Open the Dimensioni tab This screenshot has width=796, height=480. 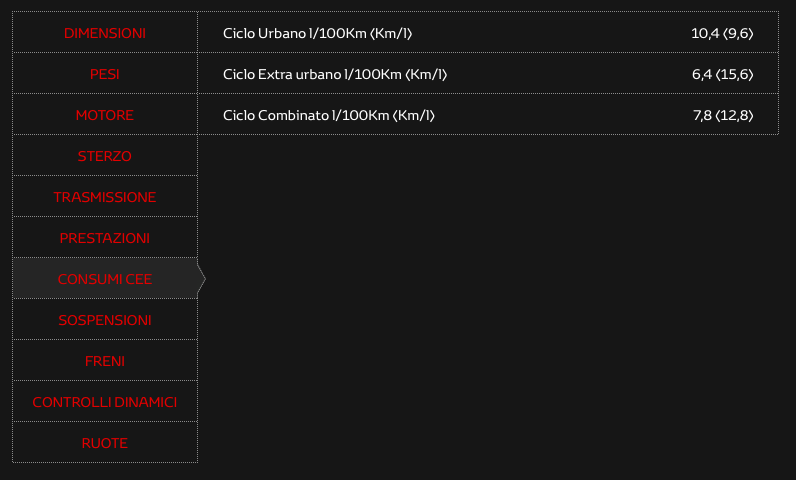105,33
